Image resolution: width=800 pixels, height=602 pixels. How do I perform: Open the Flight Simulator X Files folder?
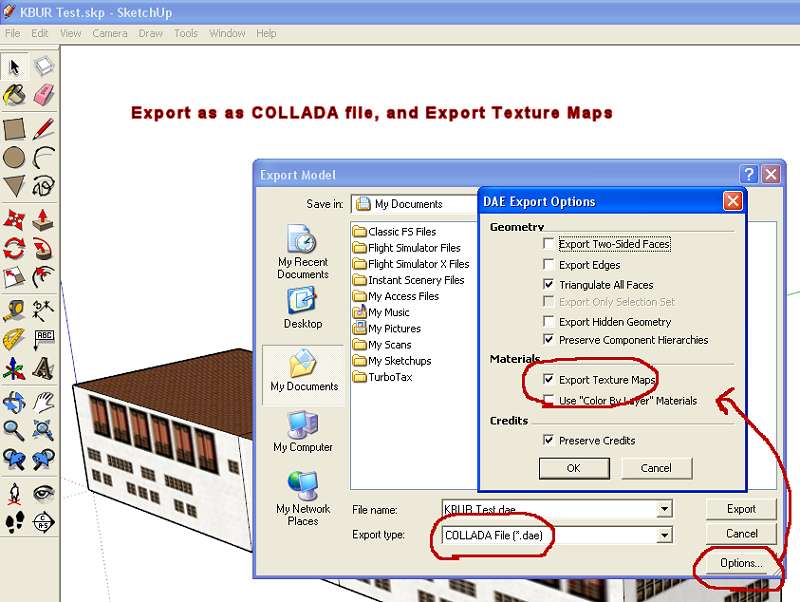click(411, 264)
